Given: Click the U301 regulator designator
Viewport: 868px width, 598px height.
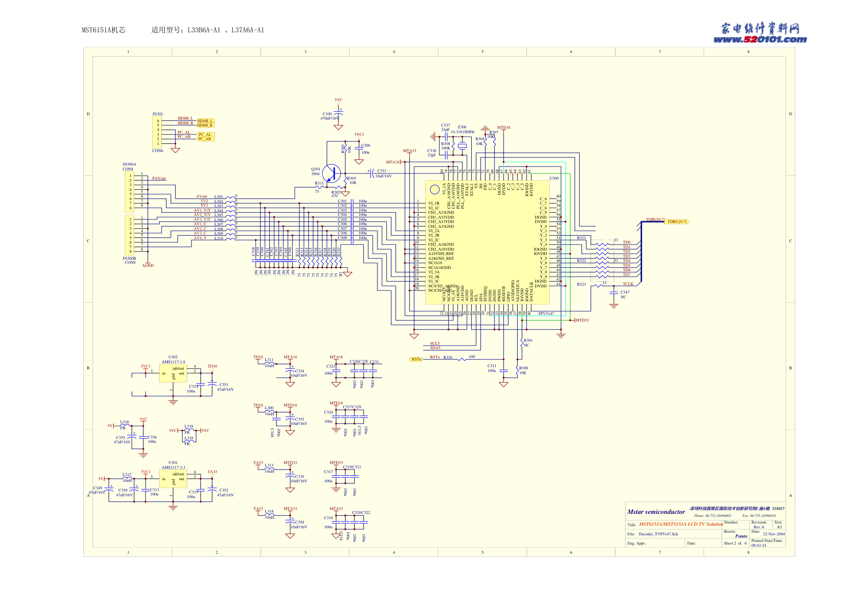Looking at the screenshot, I should point(173,463).
